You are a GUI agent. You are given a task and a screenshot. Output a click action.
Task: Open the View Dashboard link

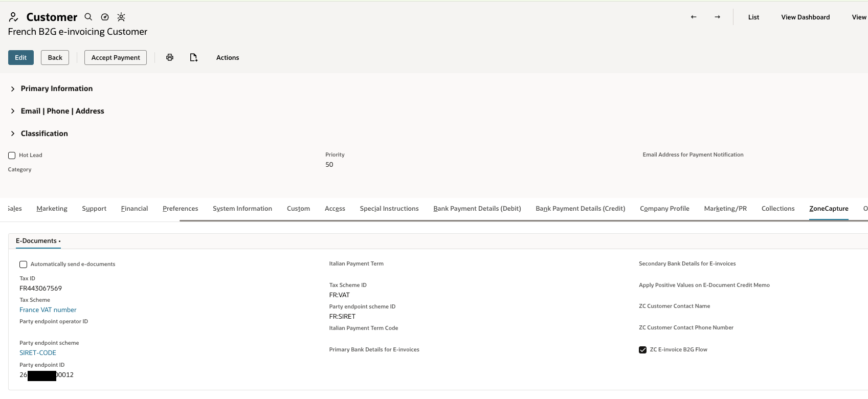tap(806, 17)
